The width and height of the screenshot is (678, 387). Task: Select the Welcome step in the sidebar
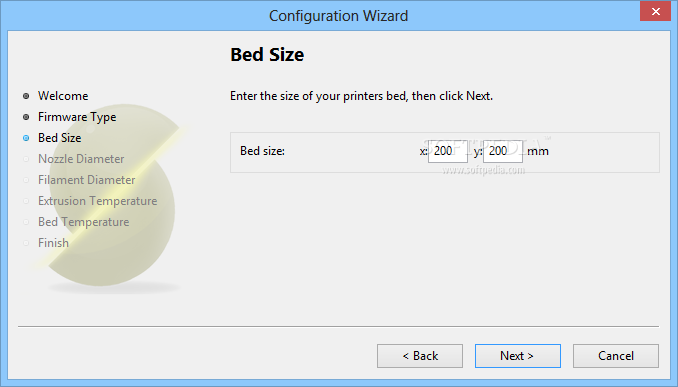coord(63,96)
